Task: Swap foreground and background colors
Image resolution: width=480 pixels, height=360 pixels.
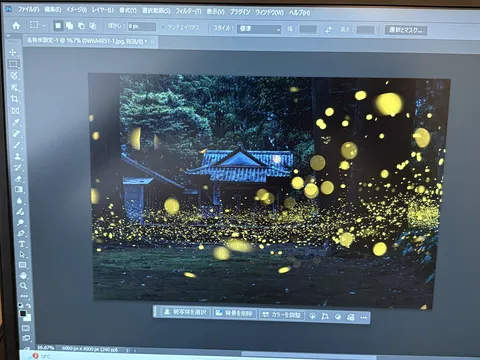Action: 29,305
